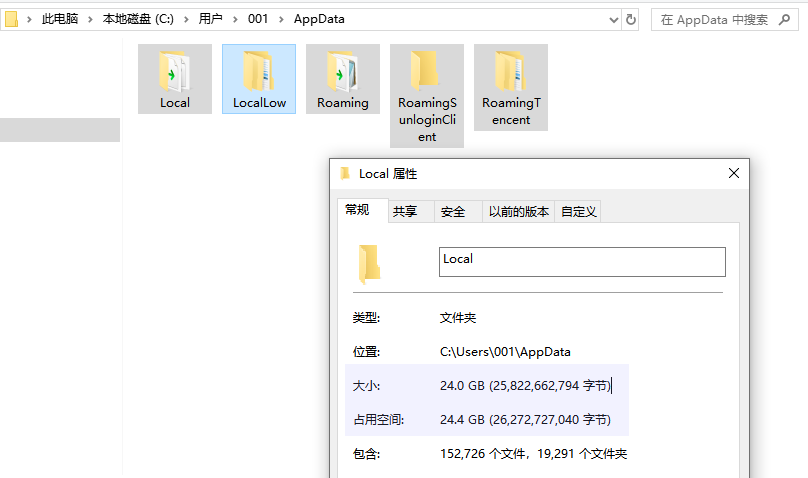
Task: Click the folder name field containing Local
Action: pos(582,262)
